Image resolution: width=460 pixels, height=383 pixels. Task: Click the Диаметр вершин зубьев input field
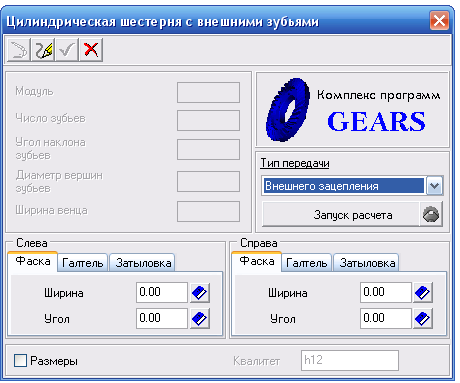pyautogui.click(x=208, y=181)
